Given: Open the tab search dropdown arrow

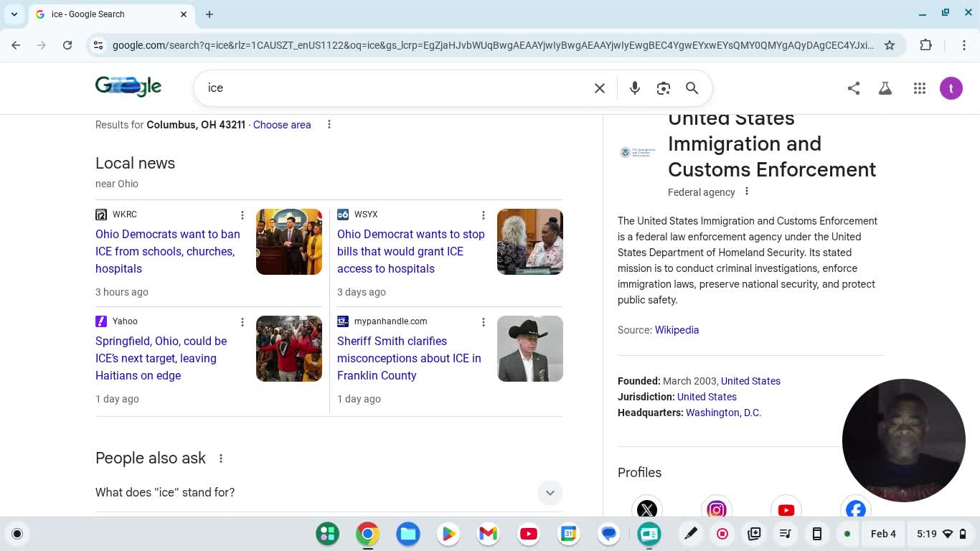Looking at the screenshot, I should pyautogui.click(x=14, y=14).
